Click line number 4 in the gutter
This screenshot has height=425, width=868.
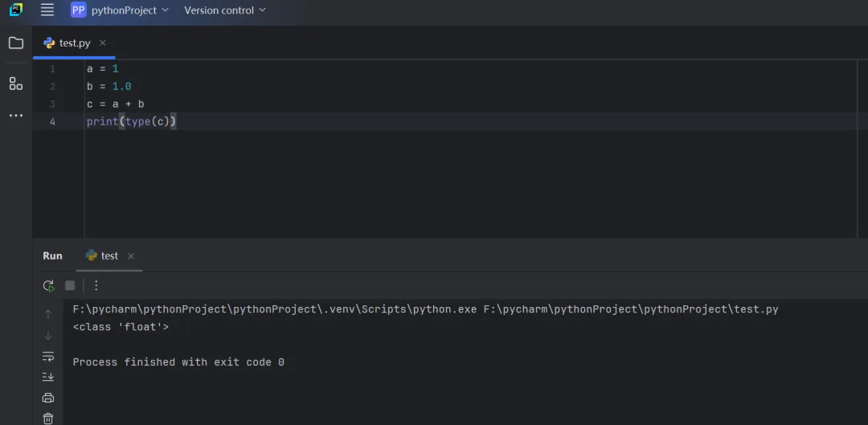tap(52, 122)
